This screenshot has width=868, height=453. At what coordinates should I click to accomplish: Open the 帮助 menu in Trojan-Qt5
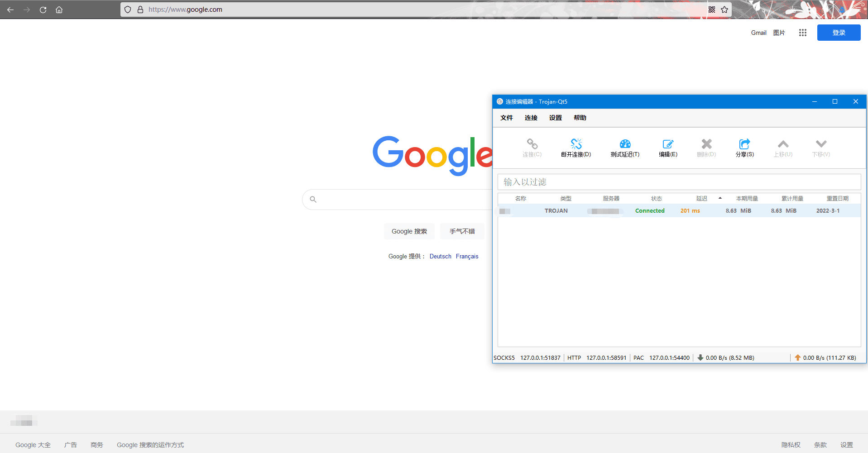[580, 118]
